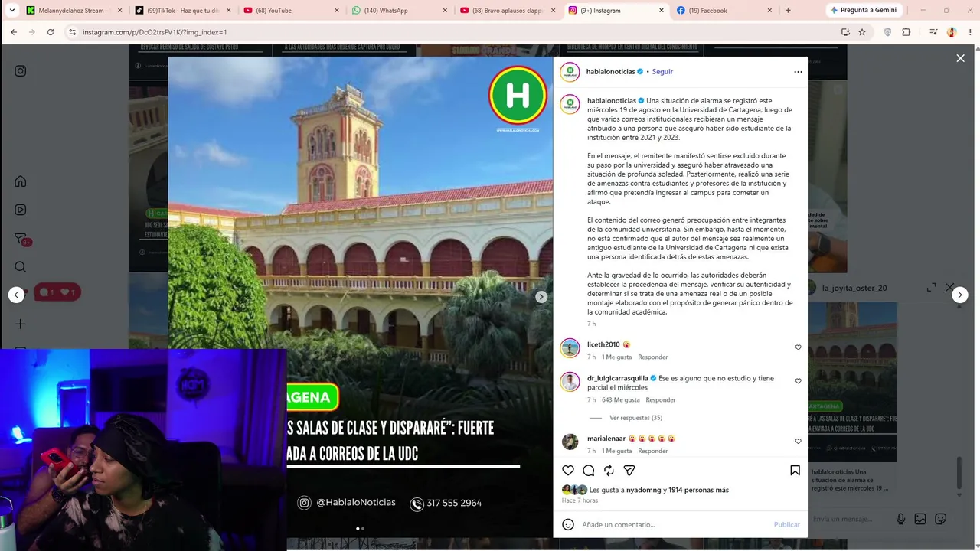Open Reels from the Instagram sidebar
Image resolution: width=980 pixels, height=551 pixels.
(21, 210)
